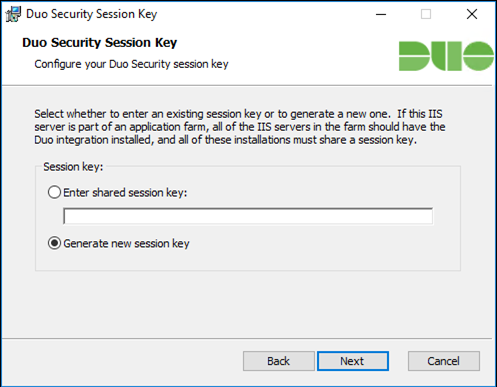This screenshot has width=497, height=387.
Task: Cancel the Duo installation
Action: (444, 361)
